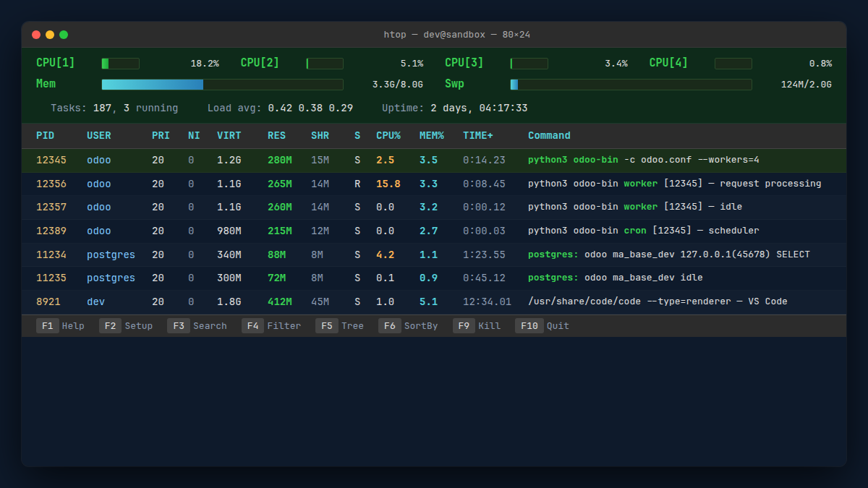Image resolution: width=868 pixels, height=488 pixels.
Task: Toggle F5 Tree view
Action: 339,326
